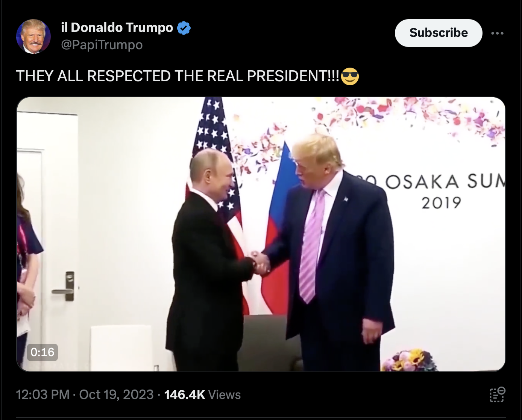Subscribe to il Donaldo Trumpo

[439, 33]
